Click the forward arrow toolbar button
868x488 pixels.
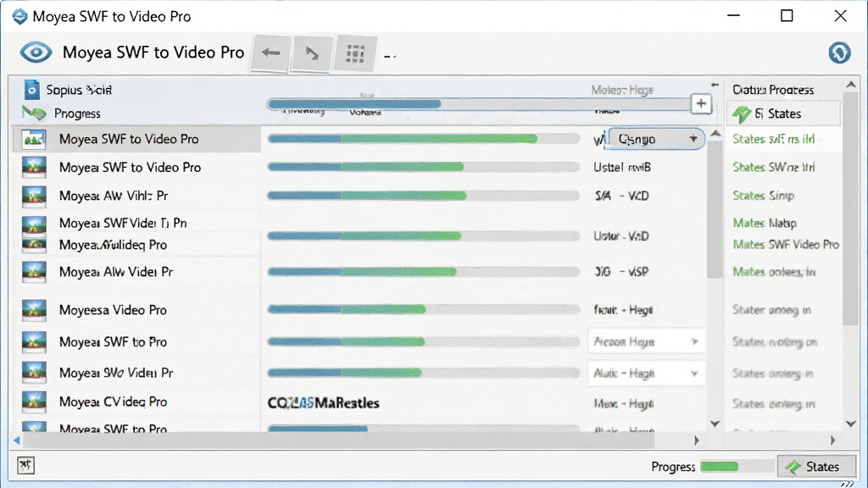click(312, 53)
